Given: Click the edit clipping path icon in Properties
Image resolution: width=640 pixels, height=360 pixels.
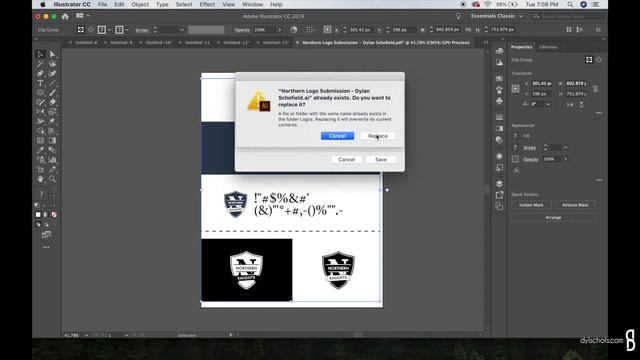Looking at the screenshot, I should pyautogui.click(x=589, y=60).
